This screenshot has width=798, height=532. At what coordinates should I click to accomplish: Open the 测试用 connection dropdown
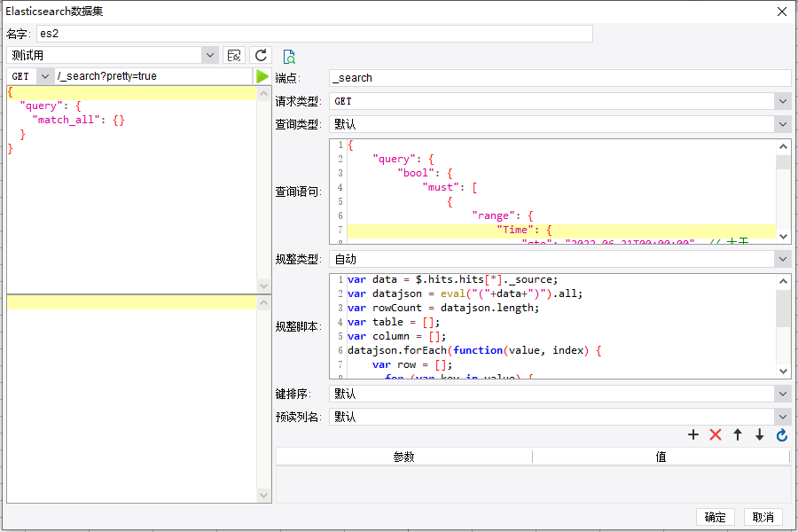209,56
